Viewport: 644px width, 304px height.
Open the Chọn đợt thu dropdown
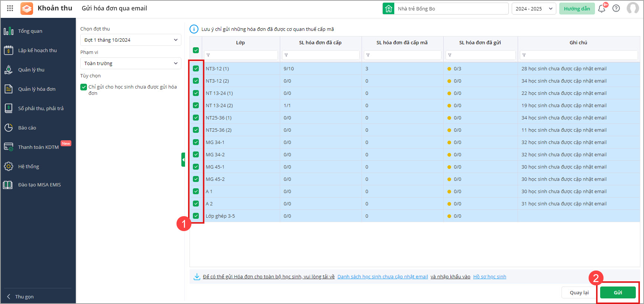pyautogui.click(x=131, y=40)
